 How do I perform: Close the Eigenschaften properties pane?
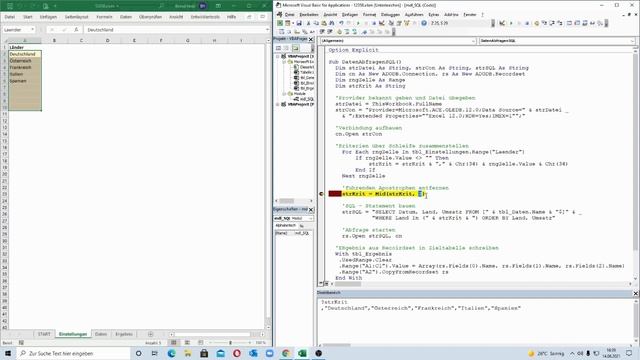pyautogui.click(x=311, y=209)
